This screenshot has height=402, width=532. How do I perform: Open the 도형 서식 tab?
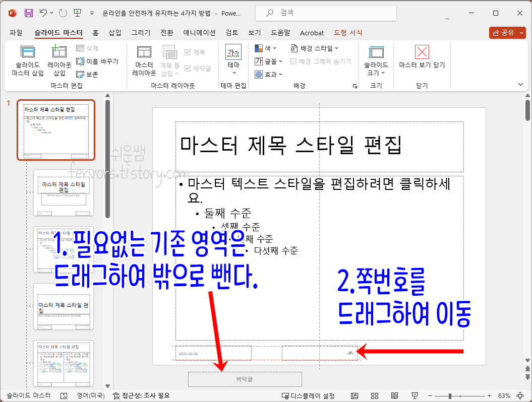click(x=348, y=32)
